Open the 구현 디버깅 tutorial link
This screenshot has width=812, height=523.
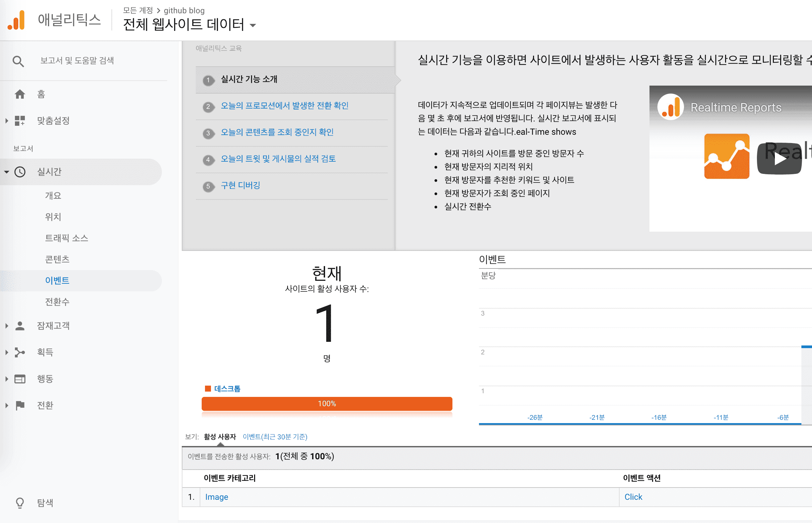click(240, 186)
